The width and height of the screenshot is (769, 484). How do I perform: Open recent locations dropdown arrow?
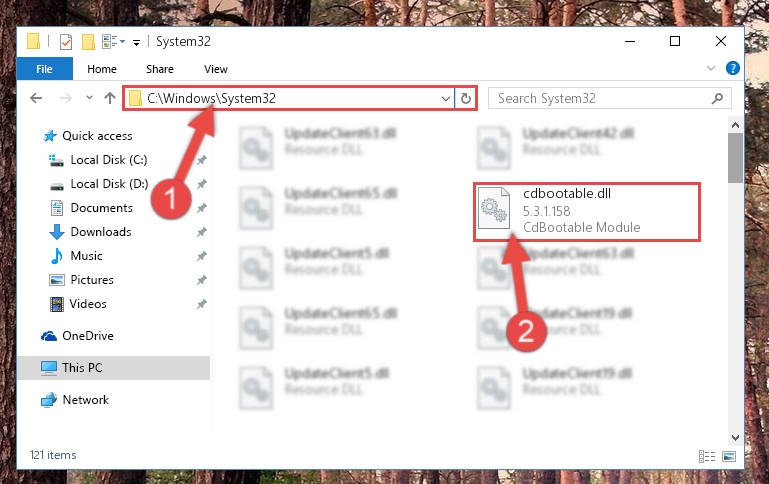point(89,98)
